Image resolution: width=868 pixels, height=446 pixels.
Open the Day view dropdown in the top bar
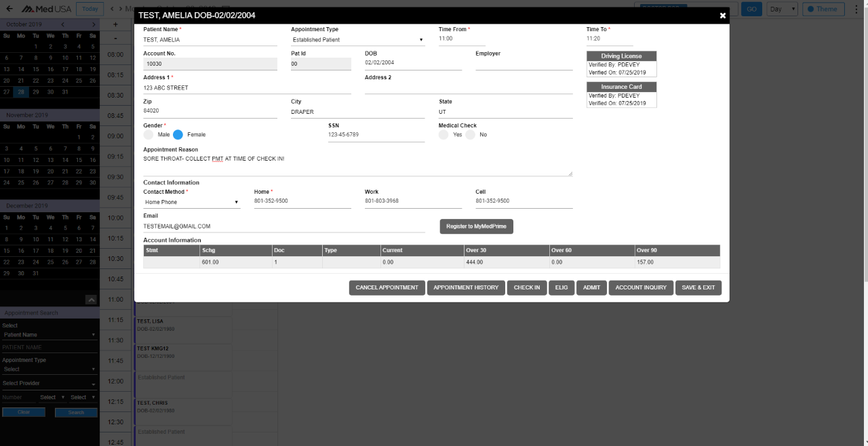tap(783, 9)
